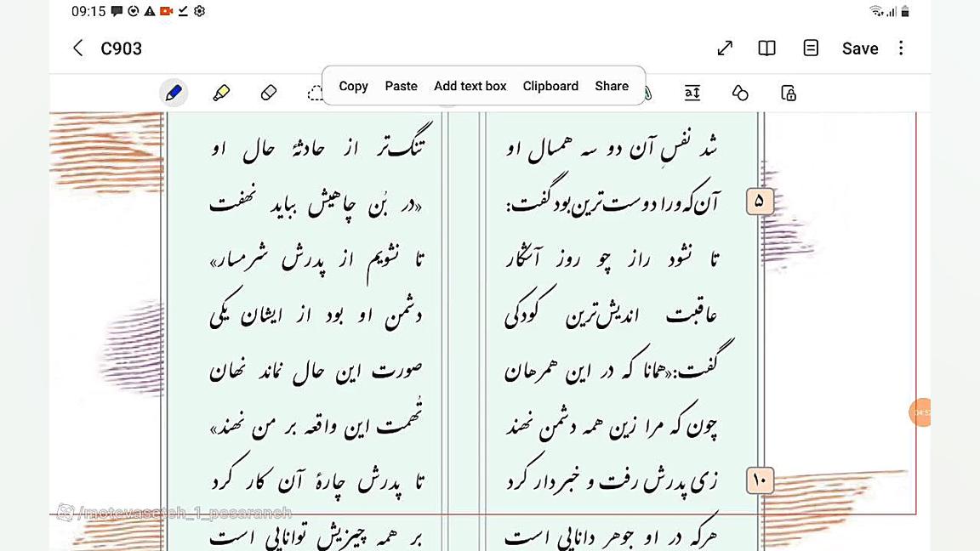Image resolution: width=980 pixels, height=551 pixels.
Task: Select the Eraser tool
Action: point(269,93)
